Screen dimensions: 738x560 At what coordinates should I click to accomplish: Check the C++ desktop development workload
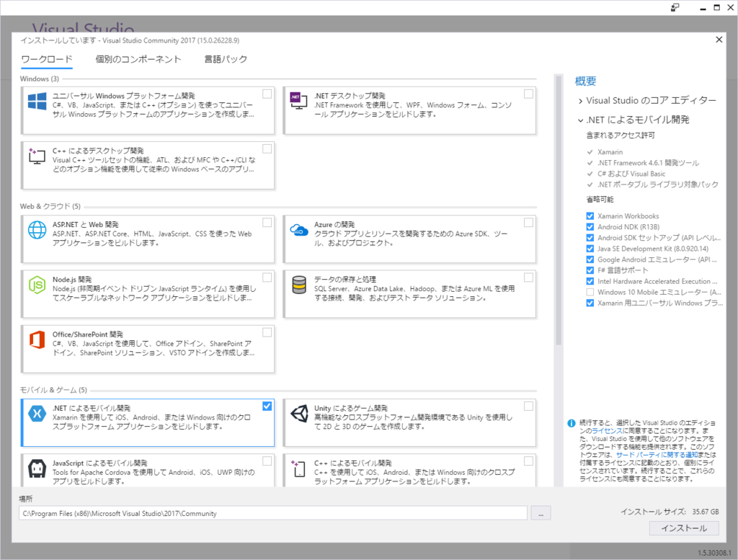tap(267, 149)
